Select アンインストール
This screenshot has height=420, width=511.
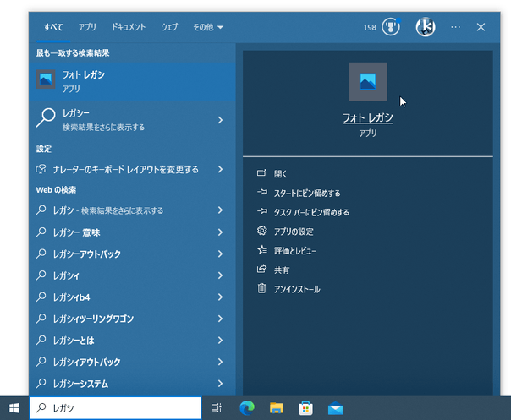pos(297,289)
